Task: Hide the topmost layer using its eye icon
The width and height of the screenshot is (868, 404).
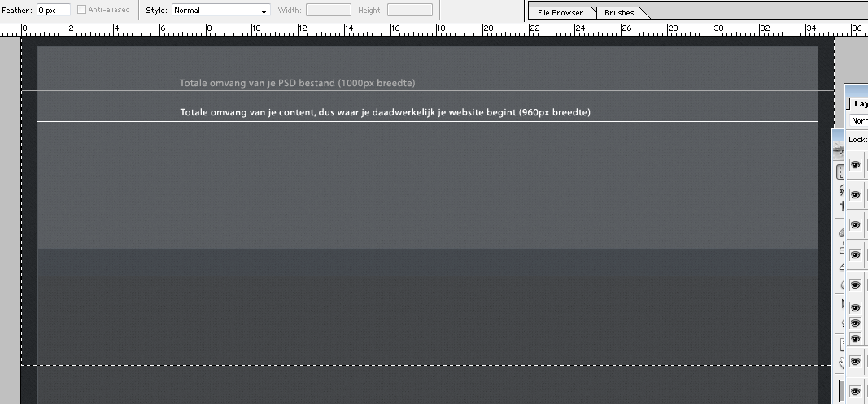Action: tap(855, 164)
